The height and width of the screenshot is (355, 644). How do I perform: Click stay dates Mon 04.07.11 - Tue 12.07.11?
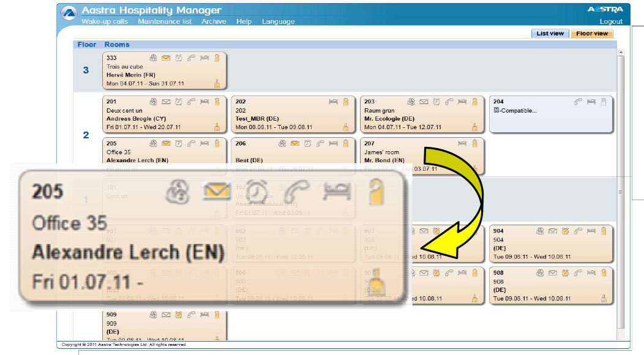tap(403, 127)
